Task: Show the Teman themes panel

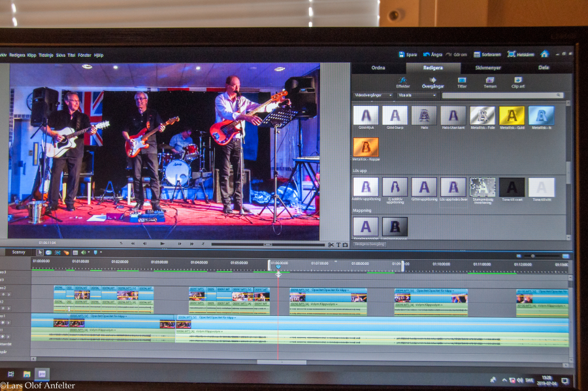Action: 490,82
